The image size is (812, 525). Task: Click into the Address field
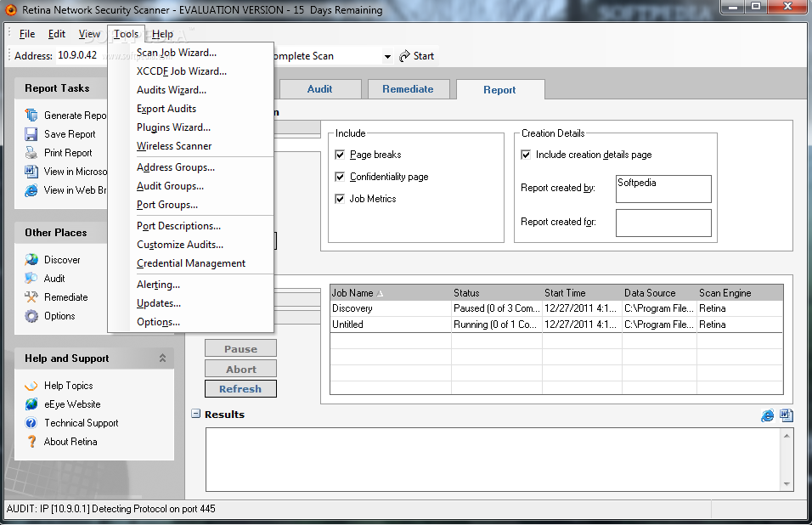82,55
